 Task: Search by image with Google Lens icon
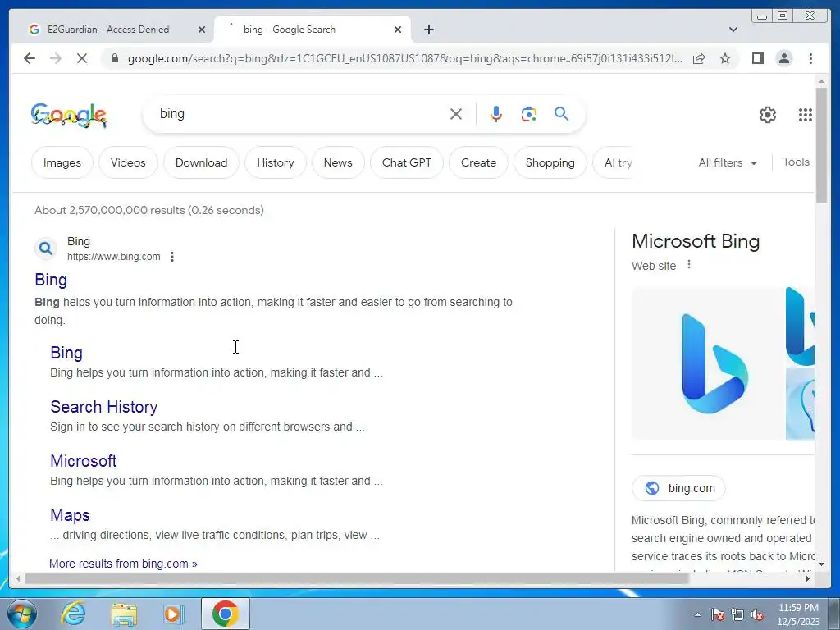529,113
